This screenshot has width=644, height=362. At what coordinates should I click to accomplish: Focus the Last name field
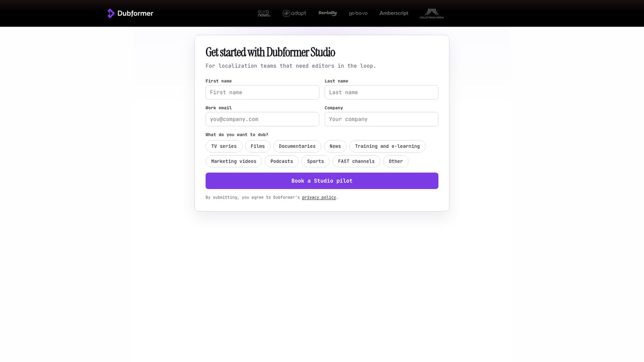point(381,93)
